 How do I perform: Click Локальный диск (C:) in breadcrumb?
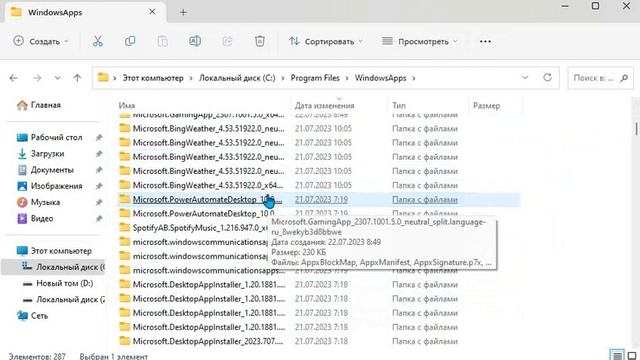click(237, 78)
